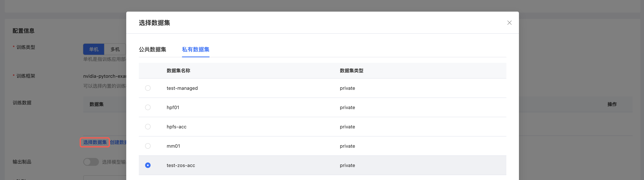Click the 数据集名称 column header

tap(178, 71)
